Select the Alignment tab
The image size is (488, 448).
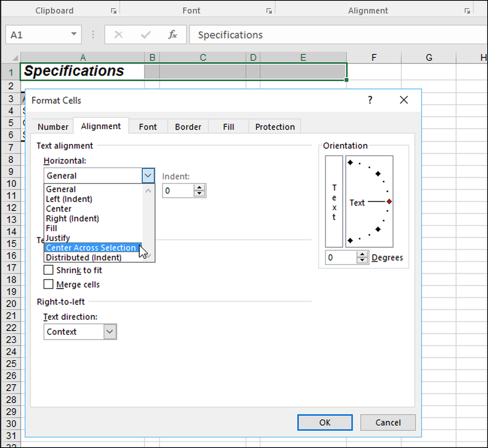click(101, 126)
